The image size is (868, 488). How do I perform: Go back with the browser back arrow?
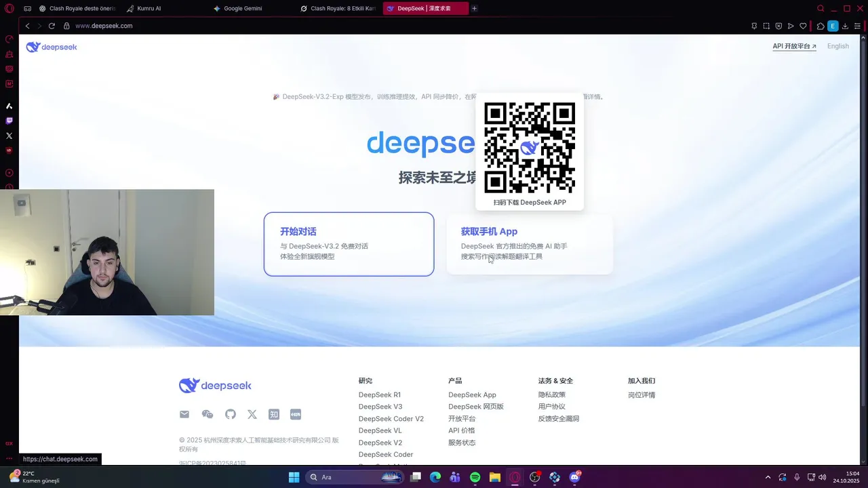[27, 26]
